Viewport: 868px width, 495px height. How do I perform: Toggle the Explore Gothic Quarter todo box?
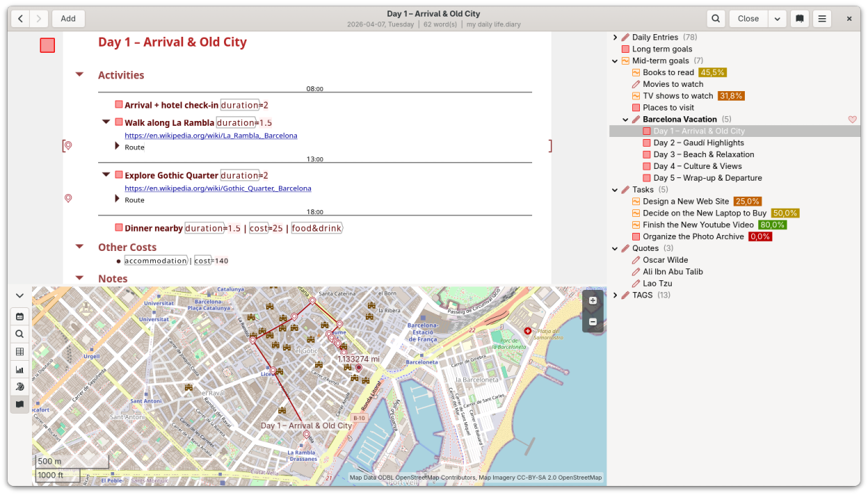pos(119,175)
